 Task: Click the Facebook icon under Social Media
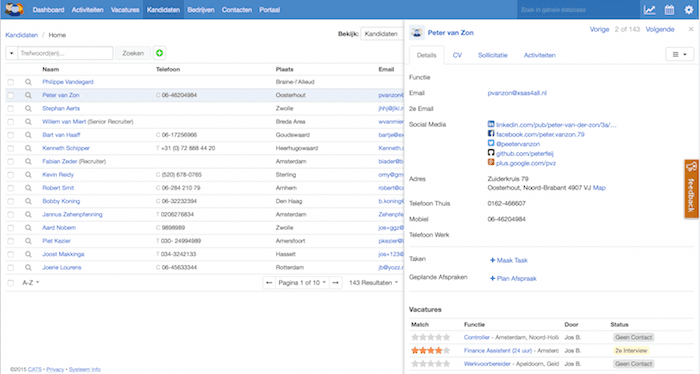pyautogui.click(x=491, y=134)
